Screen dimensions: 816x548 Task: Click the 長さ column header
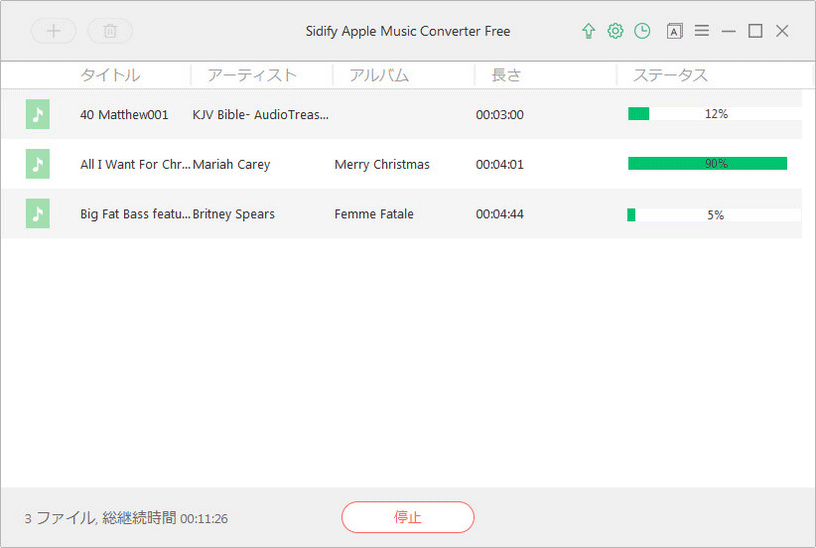click(506, 75)
